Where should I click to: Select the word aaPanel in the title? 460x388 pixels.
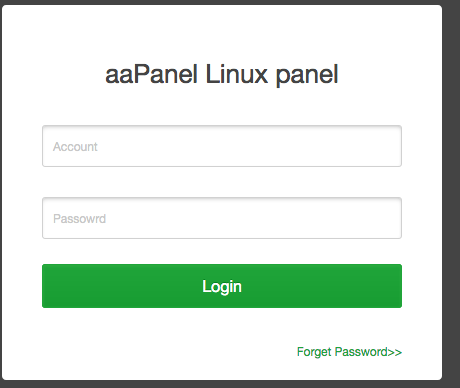151,74
